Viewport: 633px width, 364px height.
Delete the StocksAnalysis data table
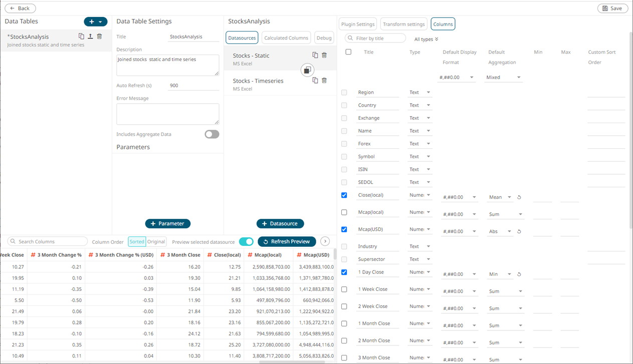point(99,37)
